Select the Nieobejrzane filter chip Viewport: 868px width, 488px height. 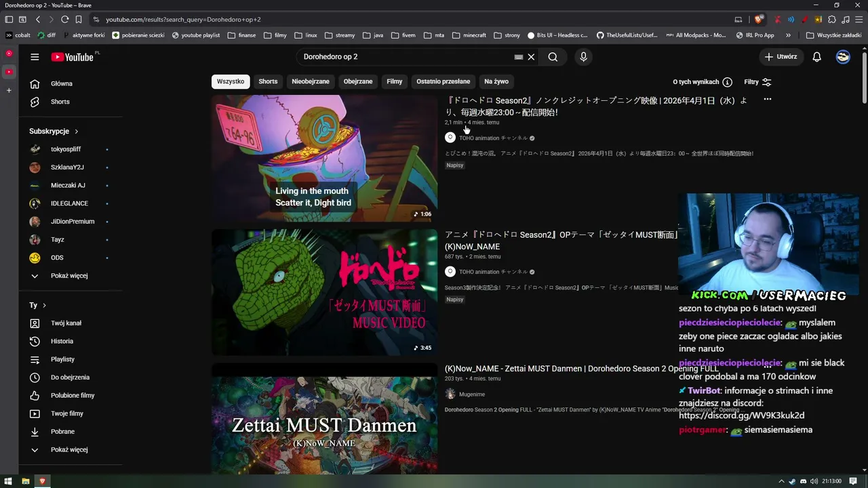[311, 81]
